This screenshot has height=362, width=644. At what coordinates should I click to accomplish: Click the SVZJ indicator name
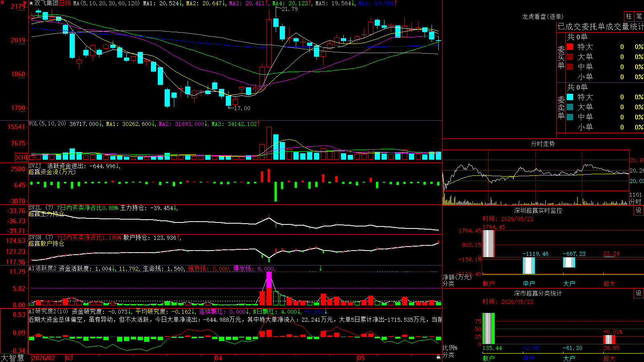[35, 166]
